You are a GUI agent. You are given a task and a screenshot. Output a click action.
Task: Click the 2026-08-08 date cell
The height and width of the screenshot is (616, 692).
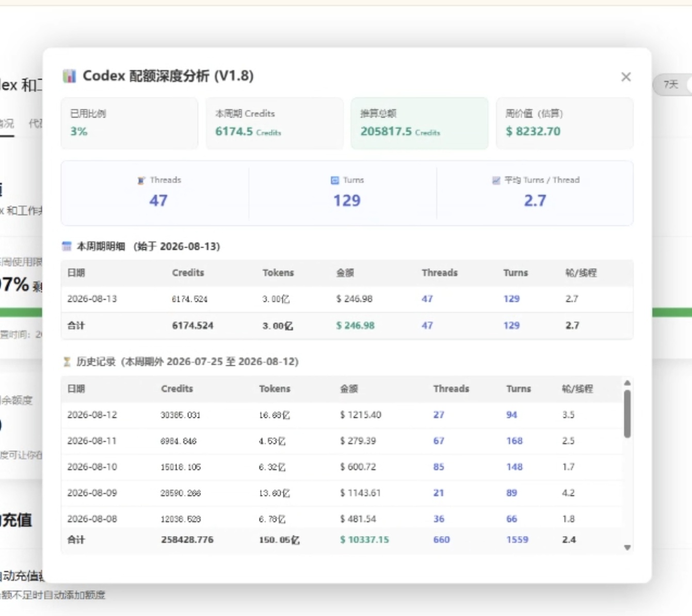pos(92,519)
